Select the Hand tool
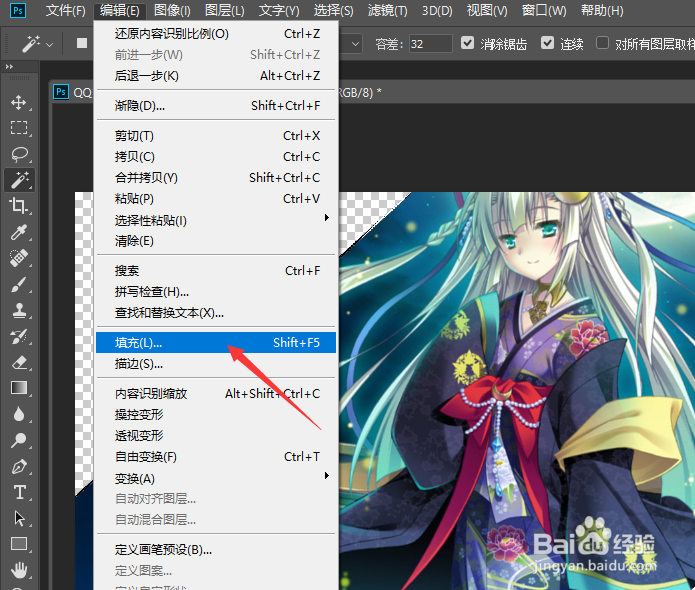 click(19, 570)
